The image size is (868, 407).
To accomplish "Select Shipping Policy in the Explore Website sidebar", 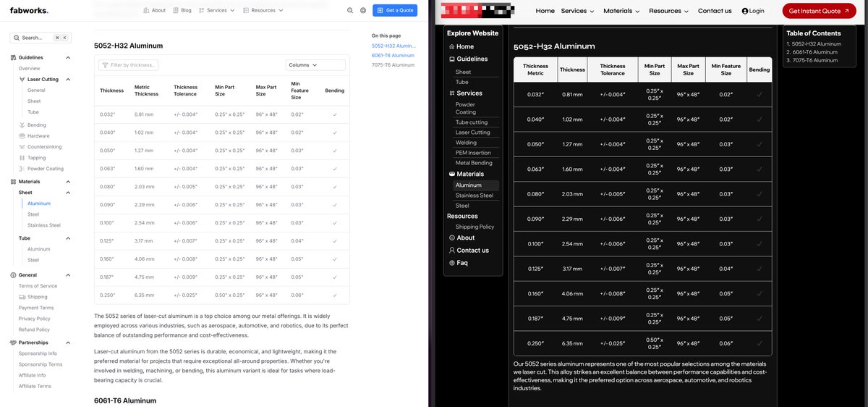I will 475,227.
